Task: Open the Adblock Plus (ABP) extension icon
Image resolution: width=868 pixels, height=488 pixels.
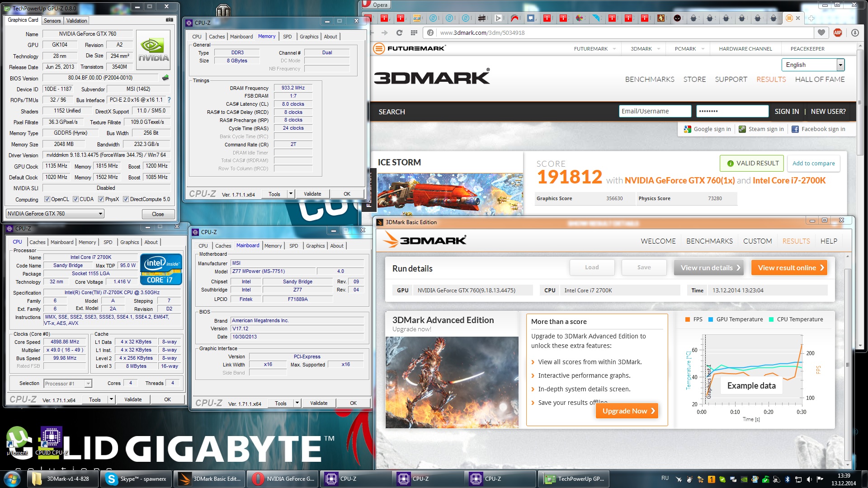Action: tap(838, 33)
